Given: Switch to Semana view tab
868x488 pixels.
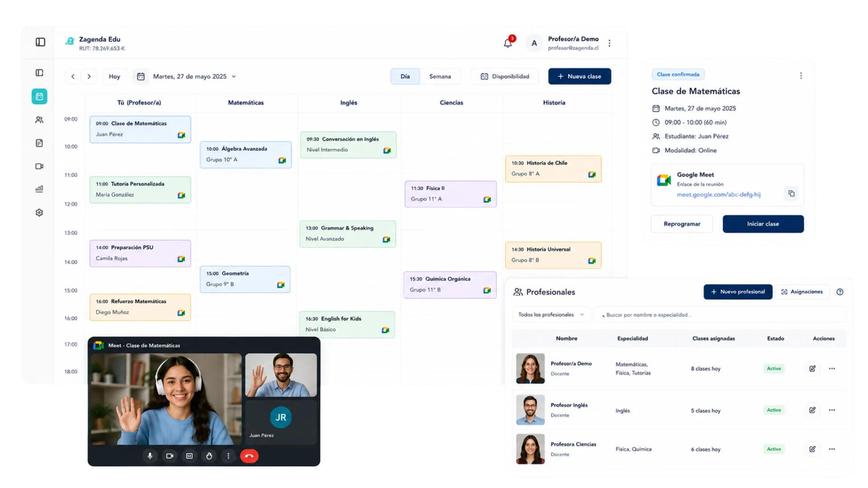Looking at the screenshot, I should tap(440, 76).
